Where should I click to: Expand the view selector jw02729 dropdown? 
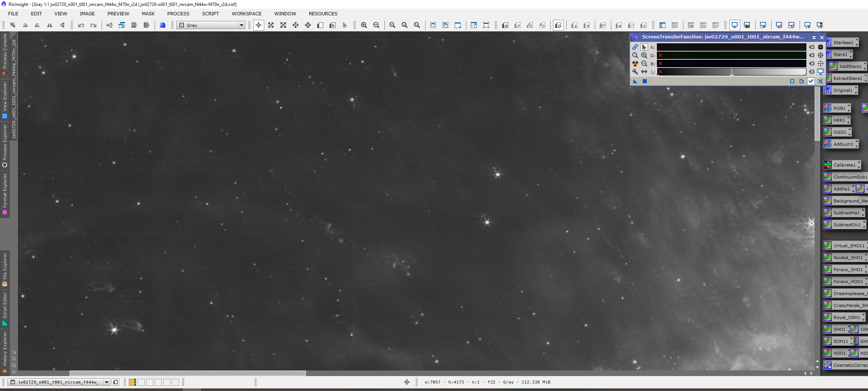(106, 382)
